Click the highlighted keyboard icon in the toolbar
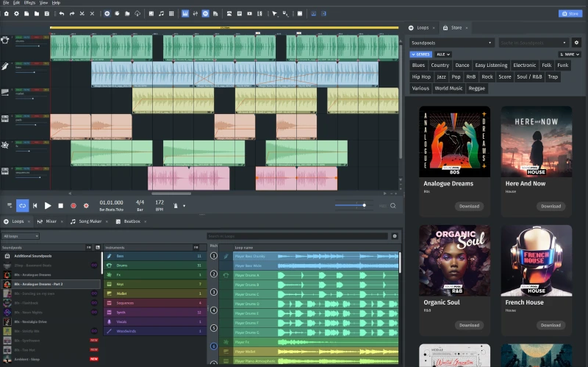The width and height of the screenshot is (588, 367). (185, 13)
